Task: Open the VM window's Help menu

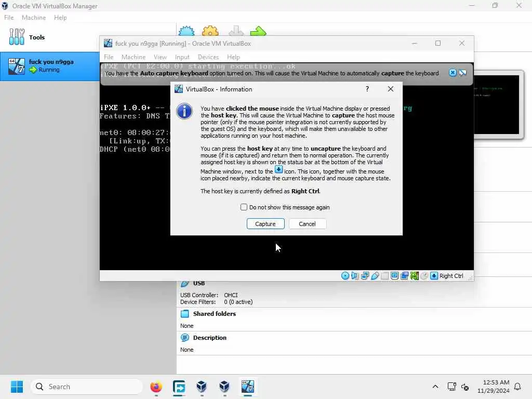Action: tap(233, 57)
